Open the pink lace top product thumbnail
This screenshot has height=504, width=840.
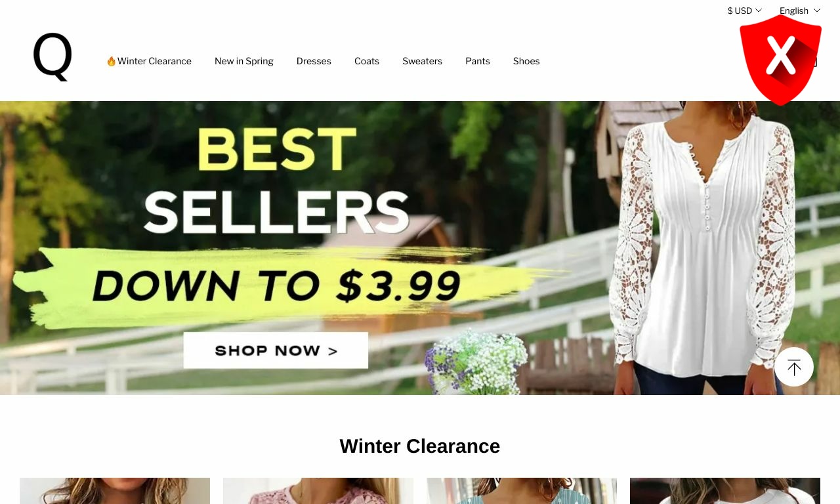pyautogui.click(x=318, y=491)
